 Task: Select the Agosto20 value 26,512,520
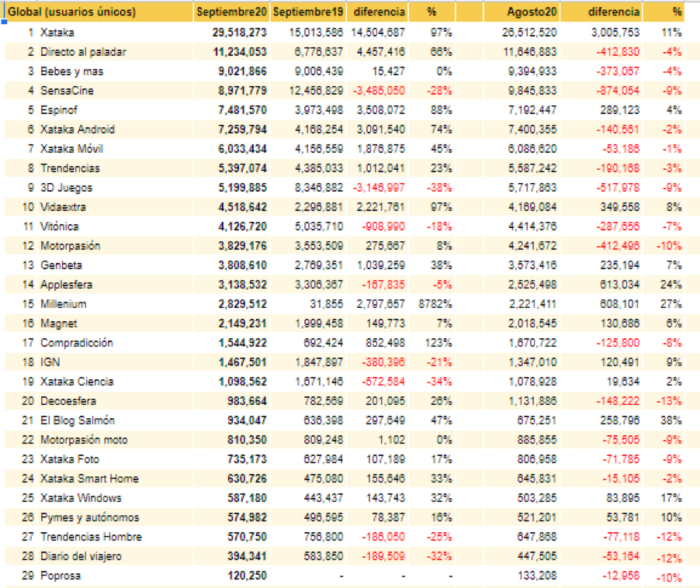point(529,33)
